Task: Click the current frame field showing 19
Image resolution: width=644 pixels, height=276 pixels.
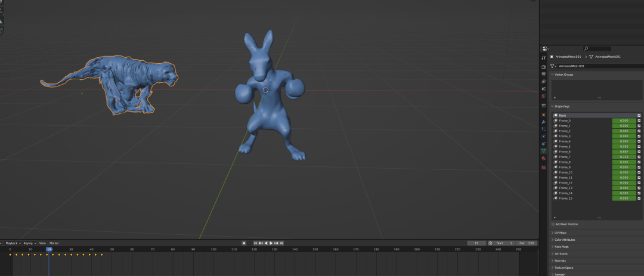Action: [x=477, y=243]
